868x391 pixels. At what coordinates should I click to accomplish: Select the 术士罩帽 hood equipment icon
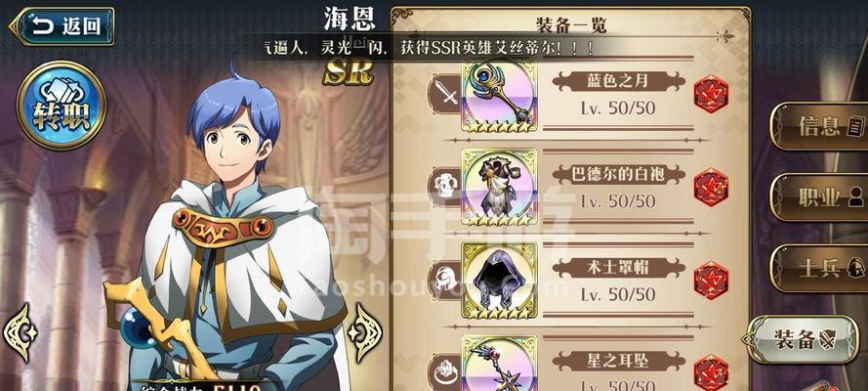point(499,281)
